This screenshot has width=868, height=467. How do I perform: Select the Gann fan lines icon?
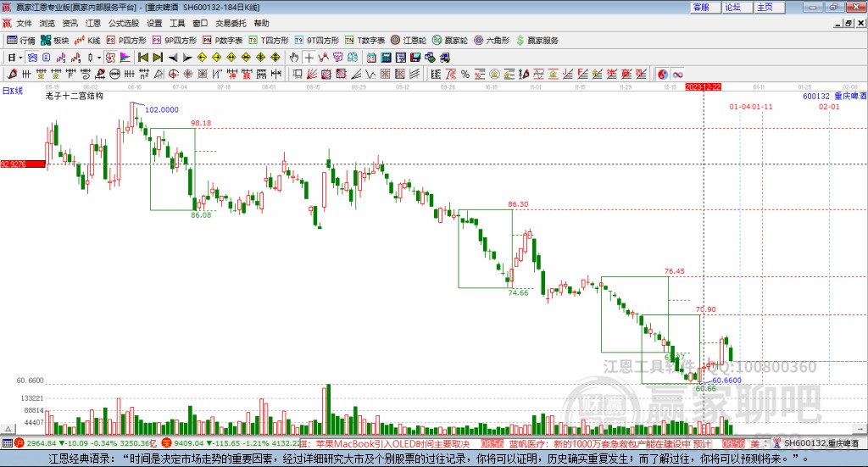pos(312,74)
